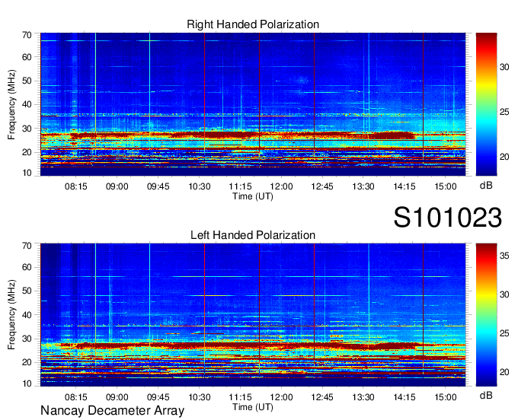518x420 pixels.
Task: Click the 70 MHz tick on the top plot's axis
Action: 27,35
